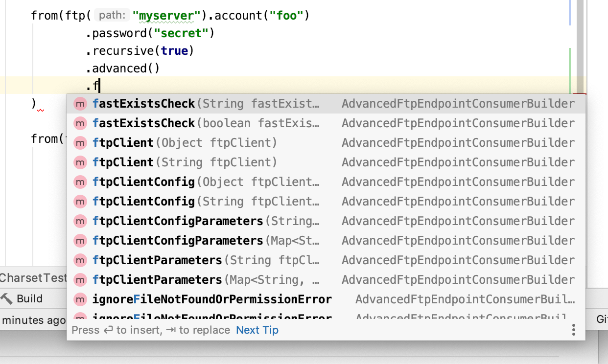Click method icon beside fastExistsCheck(String)
This screenshot has height=364, width=608.
point(80,103)
